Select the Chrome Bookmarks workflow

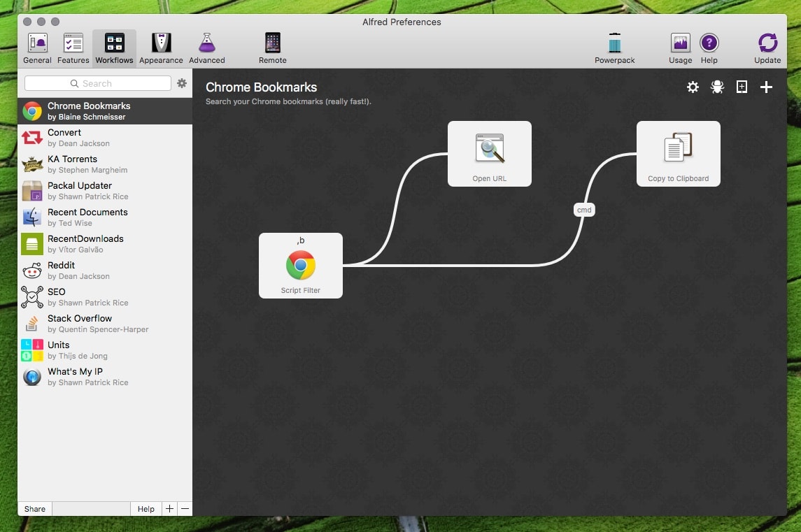pos(105,110)
